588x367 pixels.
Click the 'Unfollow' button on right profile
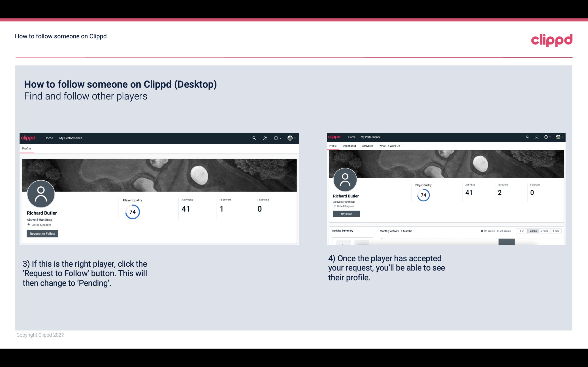(346, 214)
